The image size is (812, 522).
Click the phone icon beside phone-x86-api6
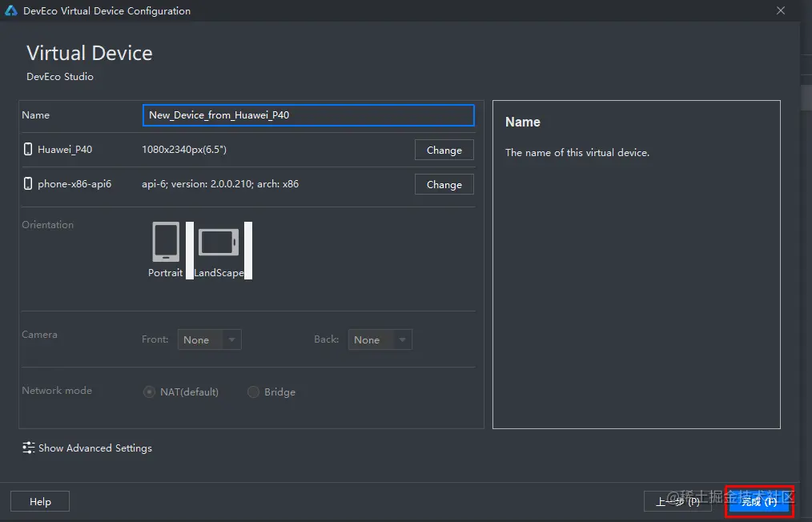[x=28, y=183]
